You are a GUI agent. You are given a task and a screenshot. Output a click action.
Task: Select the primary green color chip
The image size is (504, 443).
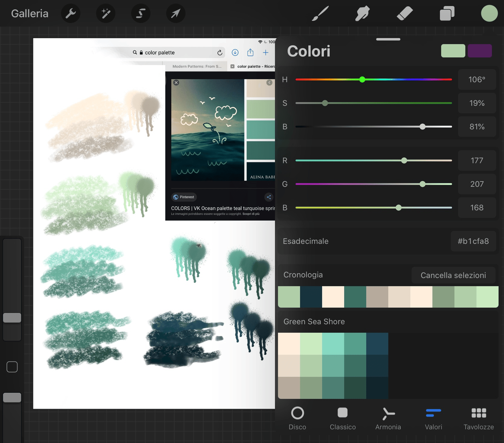[x=453, y=51]
